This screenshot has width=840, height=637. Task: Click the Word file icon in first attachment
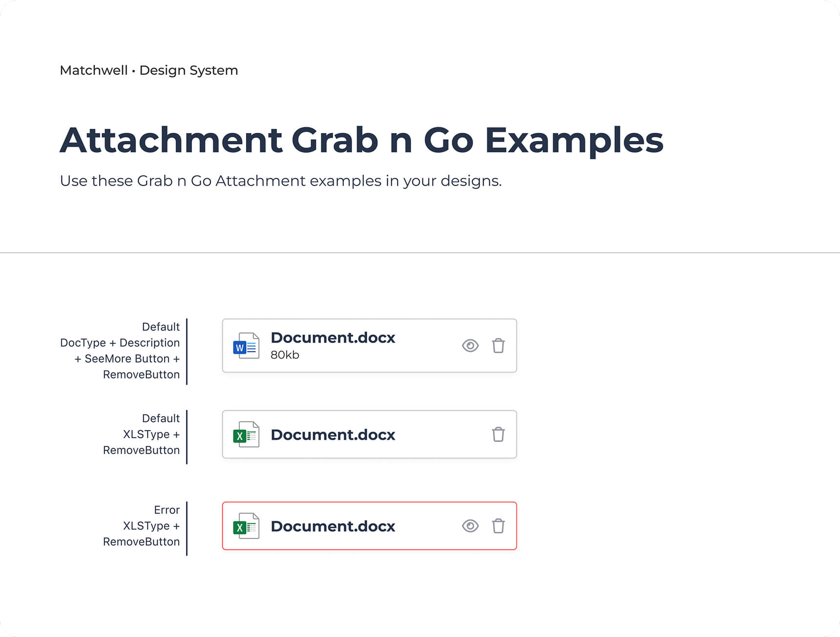click(x=246, y=346)
